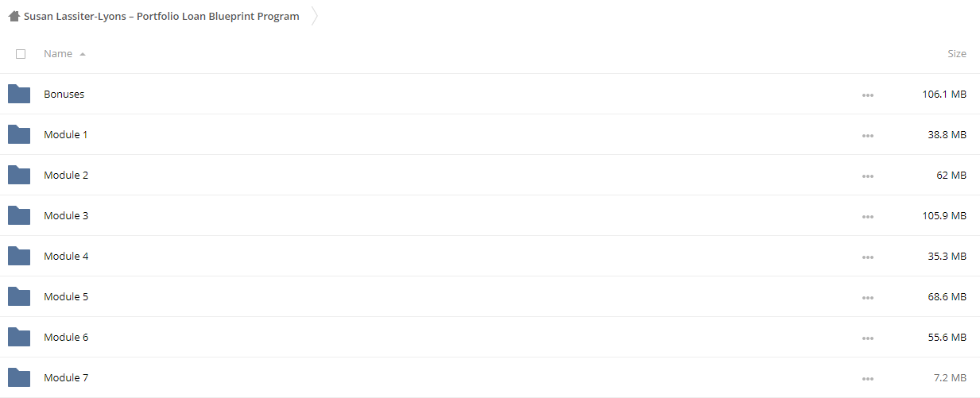Sort by Name using the arrow indicator
980x398 pixels.
pyautogui.click(x=83, y=54)
